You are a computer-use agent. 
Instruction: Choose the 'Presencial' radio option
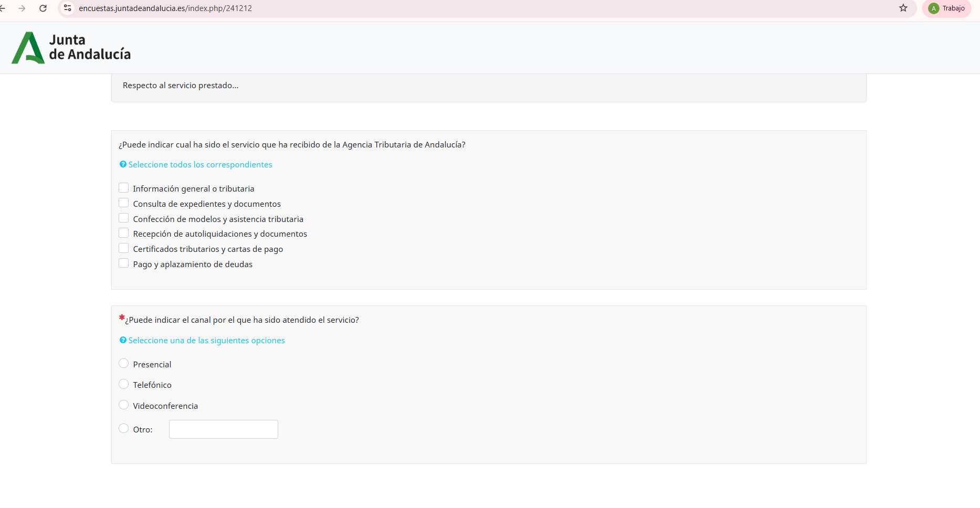point(124,364)
